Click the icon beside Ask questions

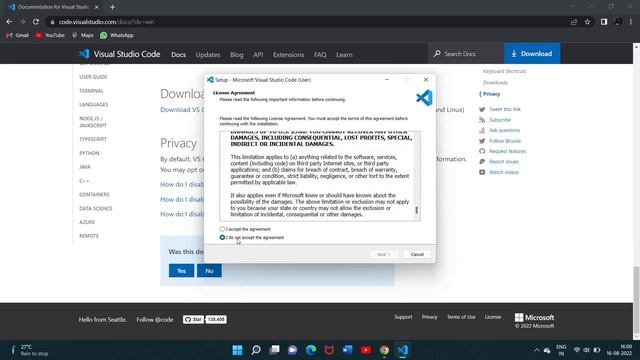[482, 130]
